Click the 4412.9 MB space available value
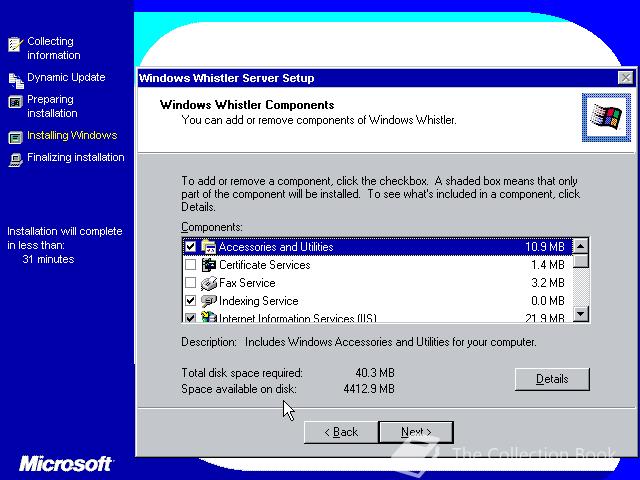Screen dimensions: 640x480 369,389
